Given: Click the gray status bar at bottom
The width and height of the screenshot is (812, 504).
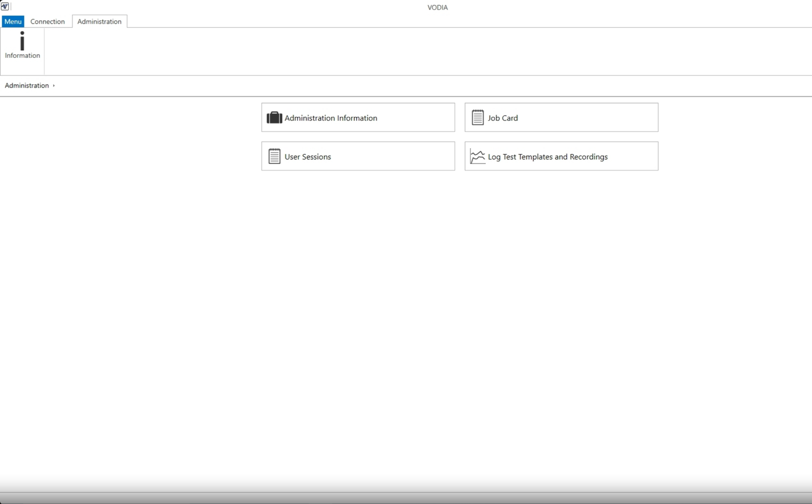Looking at the screenshot, I should pyautogui.click(x=406, y=498).
